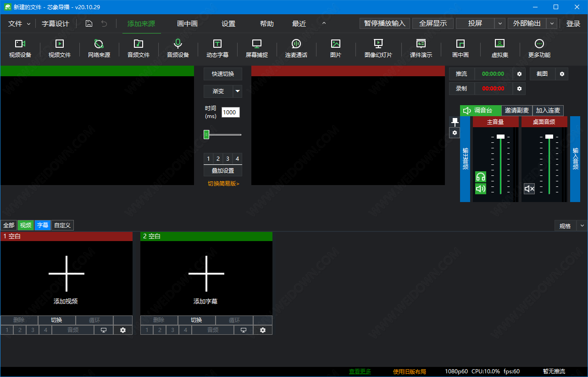This screenshot has height=377, width=588.
Task: Open the 添加来源 tab
Action: pyautogui.click(x=141, y=24)
